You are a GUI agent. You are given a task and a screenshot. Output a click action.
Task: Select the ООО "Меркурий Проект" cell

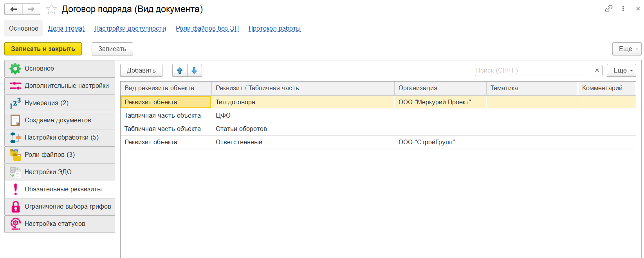[x=440, y=102]
